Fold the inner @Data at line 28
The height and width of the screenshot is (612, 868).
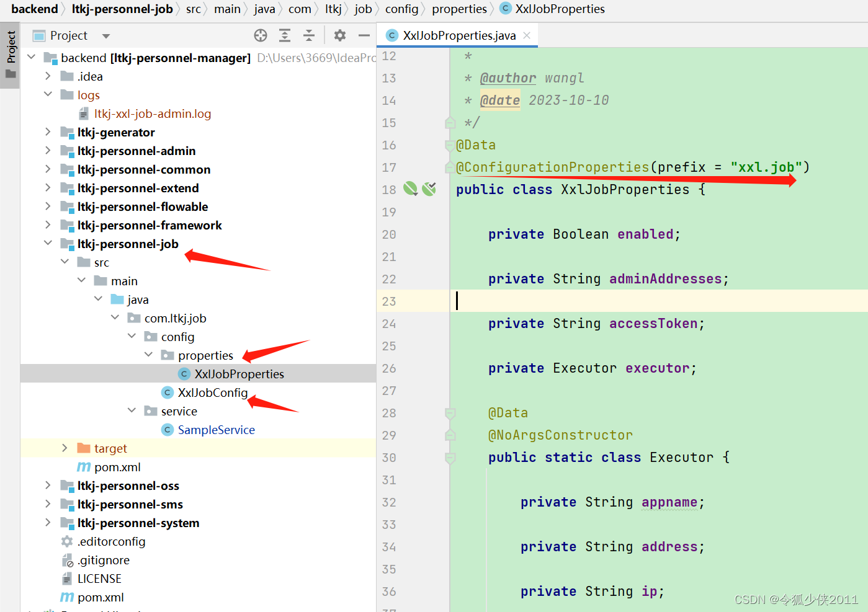450,413
